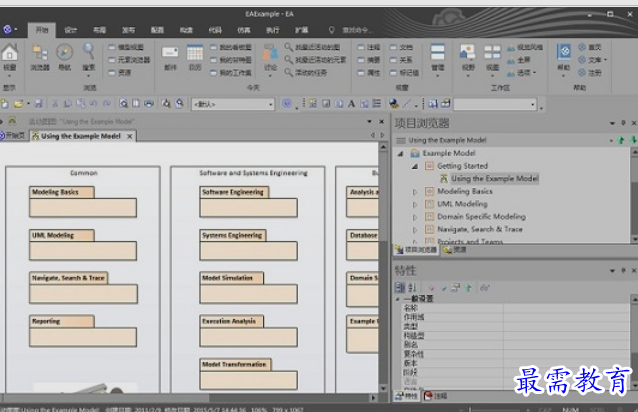
Task: Open the 特性 panel dropdown arrow
Action: pos(612,271)
